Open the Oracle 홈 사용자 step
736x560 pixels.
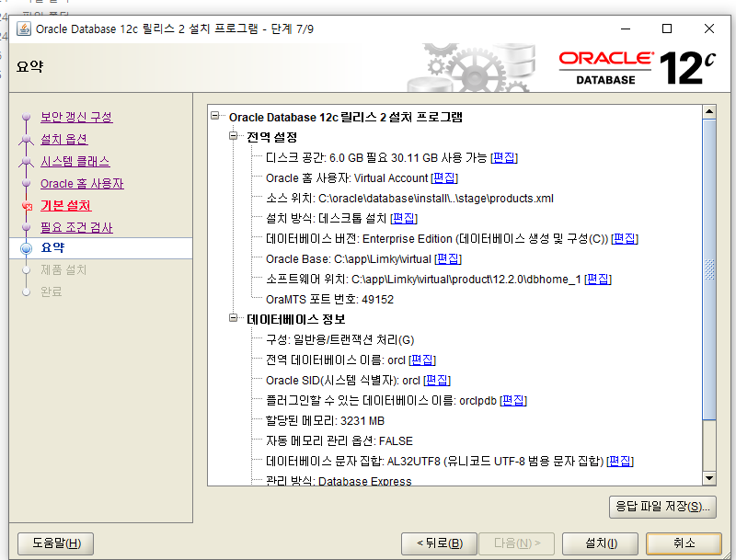[82, 183]
